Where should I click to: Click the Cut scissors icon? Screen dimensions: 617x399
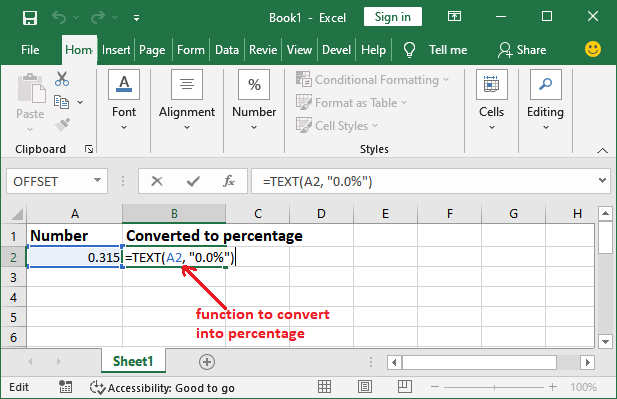[x=62, y=79]
